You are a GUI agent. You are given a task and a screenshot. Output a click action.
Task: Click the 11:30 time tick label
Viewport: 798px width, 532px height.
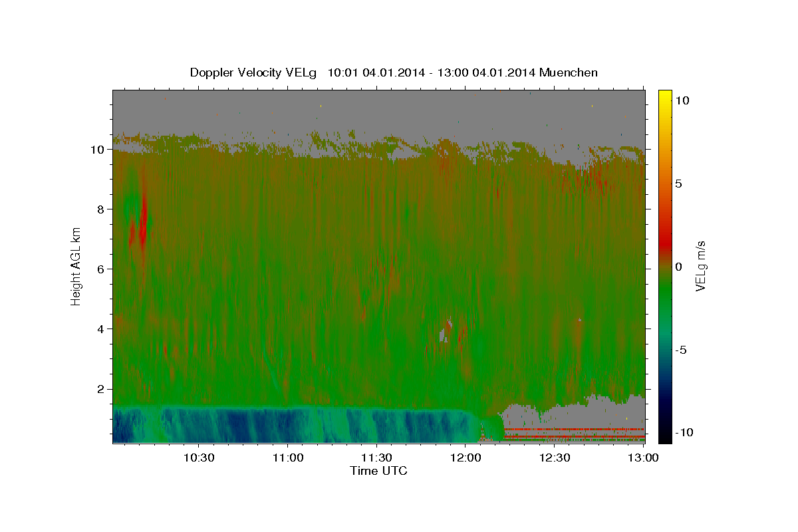[377, 458]
